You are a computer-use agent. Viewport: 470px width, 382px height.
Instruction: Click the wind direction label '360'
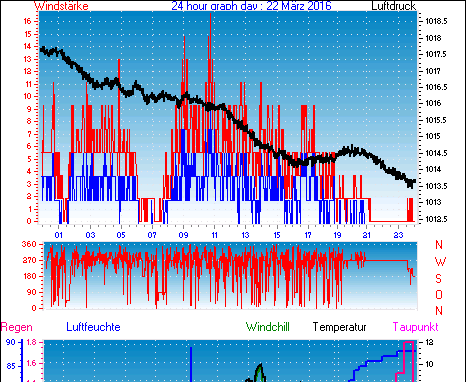pos(29,244)
